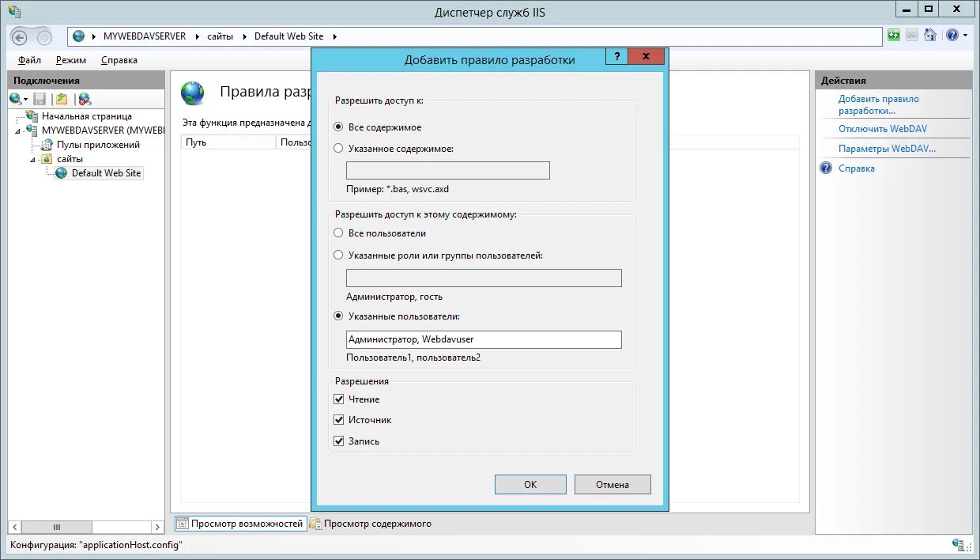The height and width of the screenshot is (560, 980).
Task: Click the greyed stop loading icon
Action: click(912, 36)
